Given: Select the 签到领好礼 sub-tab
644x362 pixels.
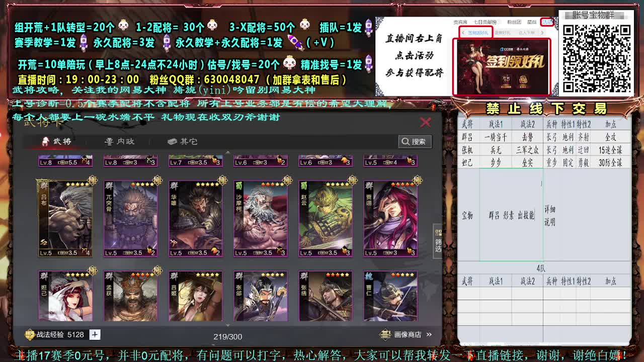Looking at the screenshot, I should (478, 33).
